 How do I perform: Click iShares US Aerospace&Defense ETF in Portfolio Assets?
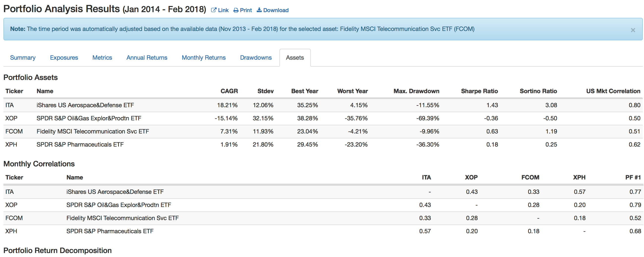tap(85, 105)
